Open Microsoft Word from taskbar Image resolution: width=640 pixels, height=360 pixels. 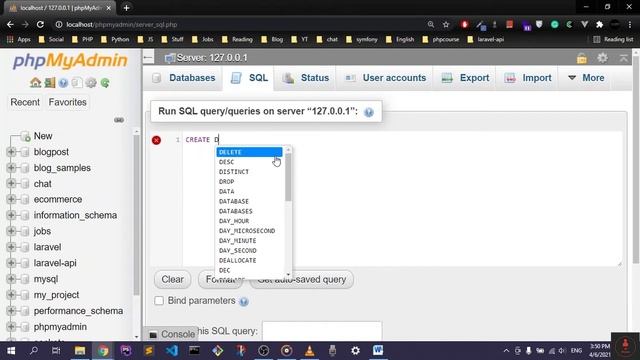378,350
